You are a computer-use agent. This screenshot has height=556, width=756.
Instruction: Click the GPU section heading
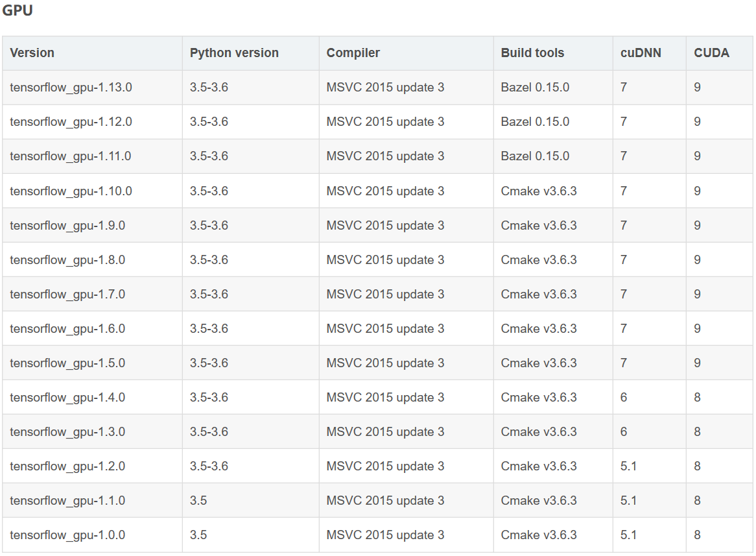[19, 10]
